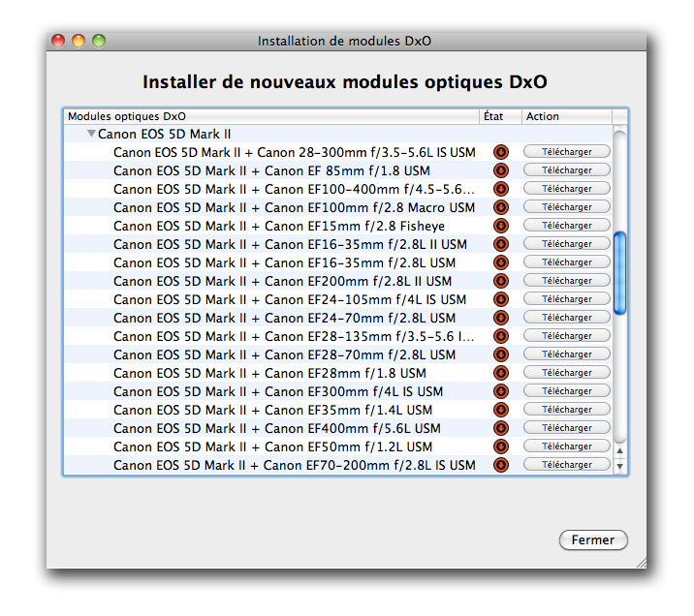Viewport: 694px width, 616px height.
Task: Click Télécharger for EF300mm f/4L IS USM
Action: (566, 391)
